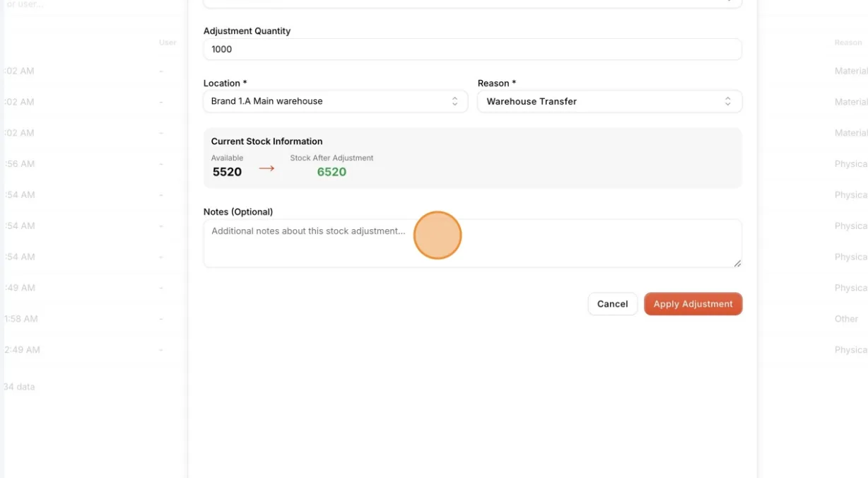Click the Cancel button

pyautogui.click(x=612, y=304)
